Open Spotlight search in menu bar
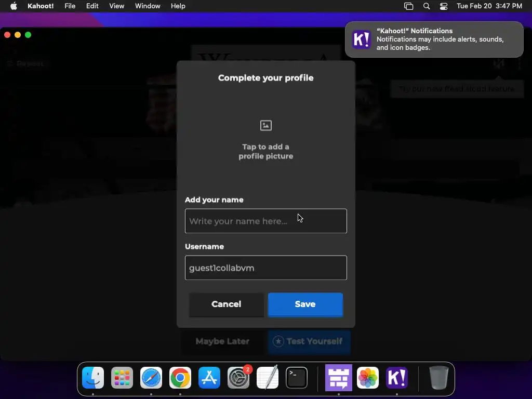532x399 pixels. [x=427, y=6]
